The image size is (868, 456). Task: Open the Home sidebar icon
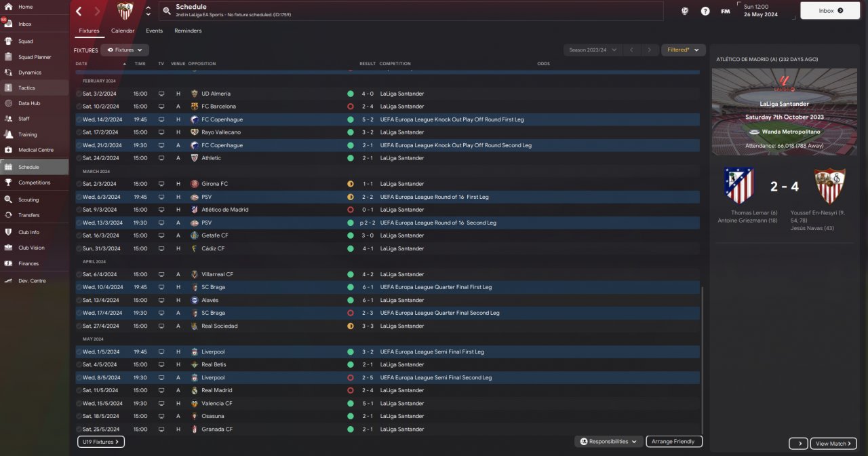click(8, 7)
